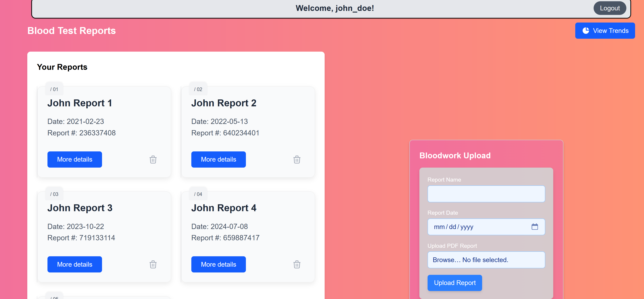Remove John Report 3 using trash icon
This screenshot has width=644, height=299.
(x=153, y=264)
